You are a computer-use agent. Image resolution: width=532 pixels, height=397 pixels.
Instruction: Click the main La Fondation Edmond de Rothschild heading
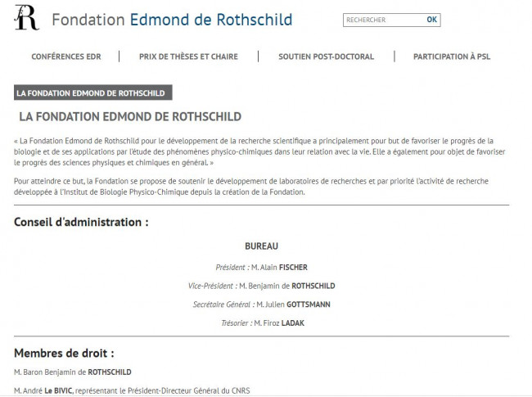pyautogui.click(x=130, y=117)
